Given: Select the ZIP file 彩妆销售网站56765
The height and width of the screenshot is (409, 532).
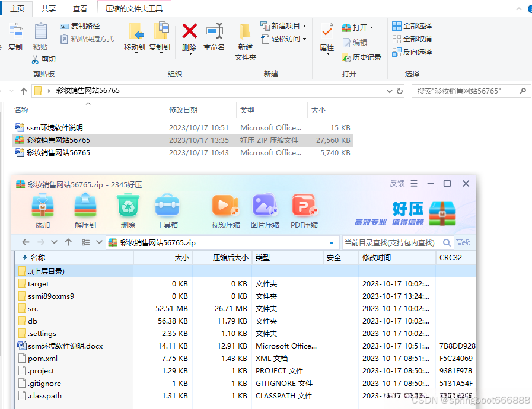Looking at the screenshot, I should pyautogui.click(x=183, y=140).
